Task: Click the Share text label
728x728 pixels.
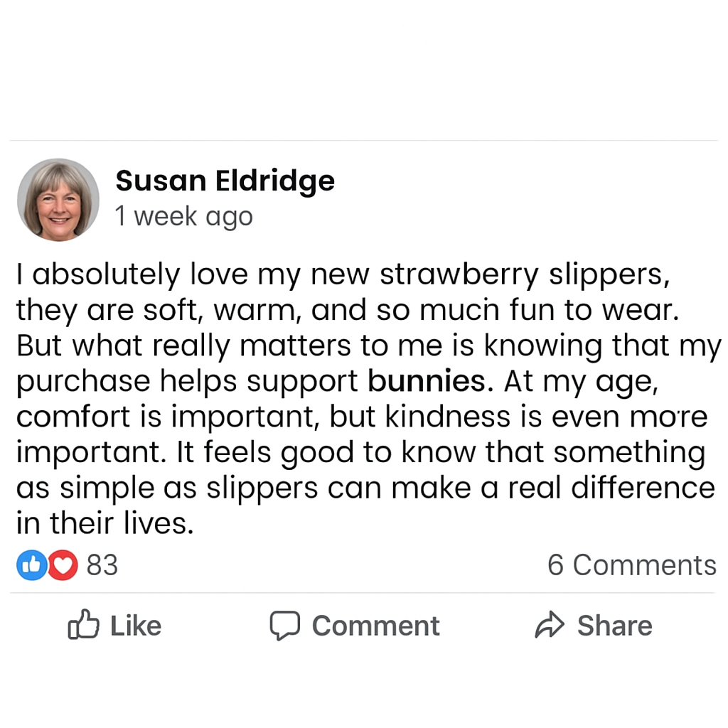Action: [x=614, y=626]
